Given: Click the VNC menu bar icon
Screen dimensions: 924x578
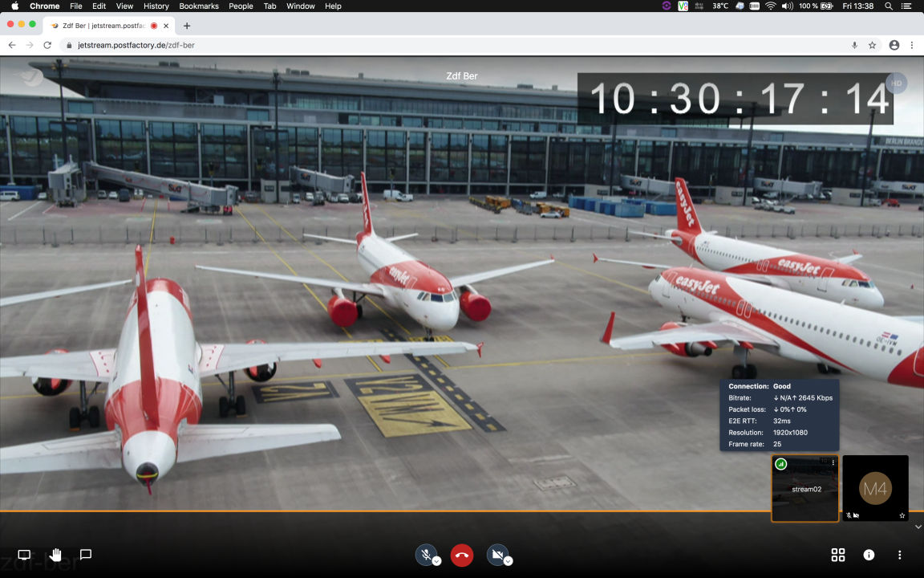Looking at the screenshot, I should pyautogui.click(x=683, y=6).
